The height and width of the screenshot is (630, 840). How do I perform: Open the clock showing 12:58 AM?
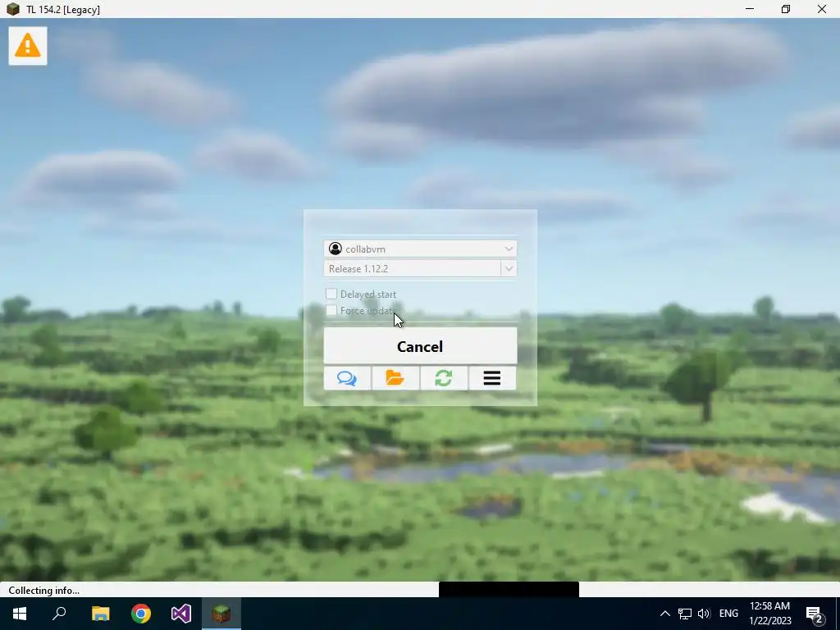tap(769, 614)
